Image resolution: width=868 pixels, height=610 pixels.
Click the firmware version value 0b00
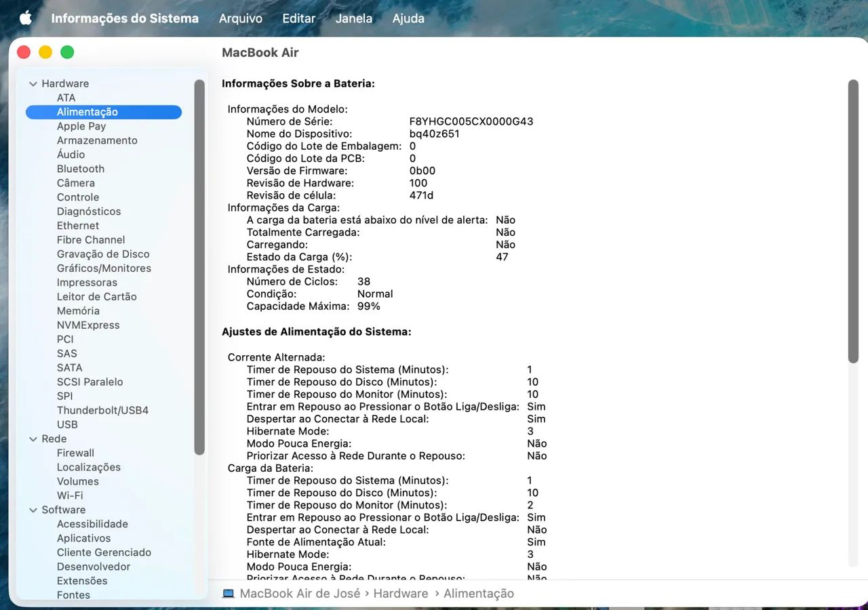pyautogui.click(x=422, y=171)
